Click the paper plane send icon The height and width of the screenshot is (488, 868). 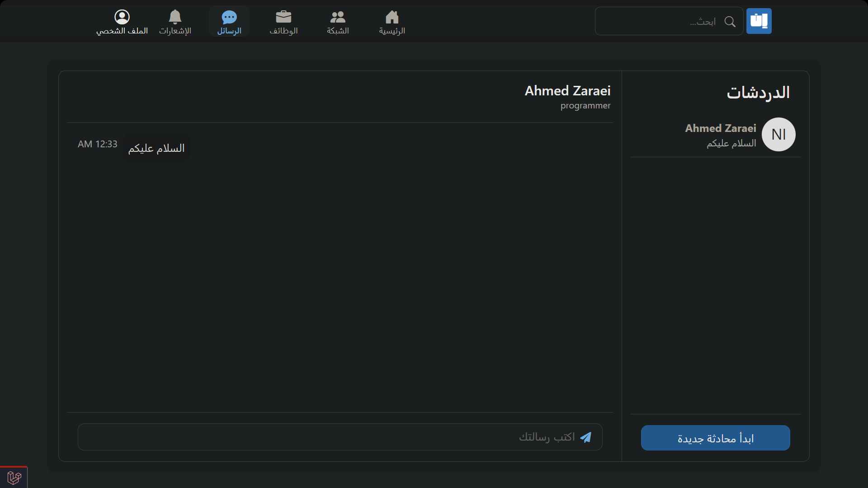coord(586,437)
